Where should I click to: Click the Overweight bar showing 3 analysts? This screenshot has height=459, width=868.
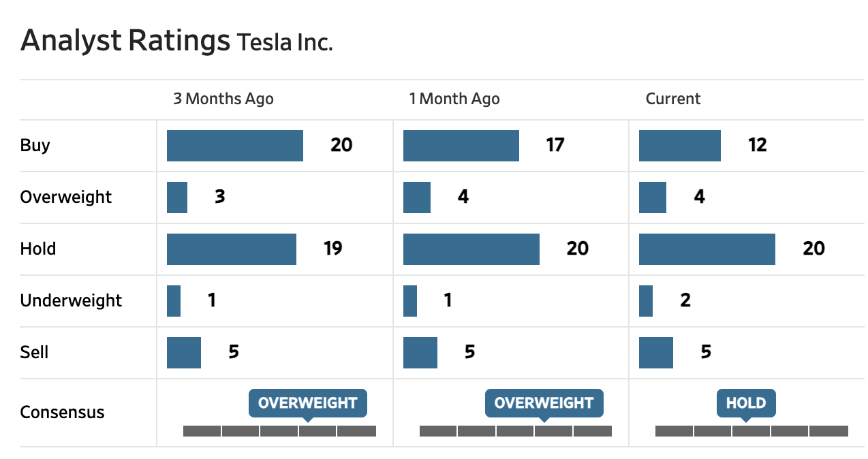coord(177,197)
